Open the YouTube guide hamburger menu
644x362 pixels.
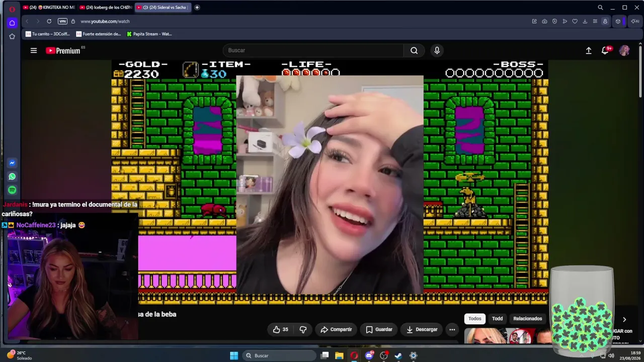point(34,50)
